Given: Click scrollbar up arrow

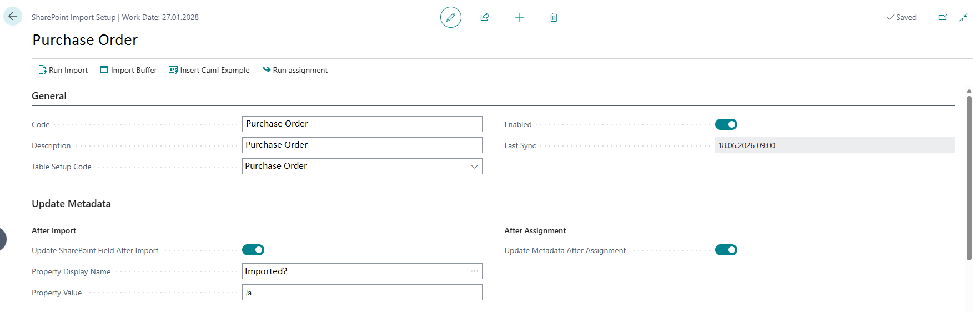Looking at the screenshot, I should pos(969,91).
